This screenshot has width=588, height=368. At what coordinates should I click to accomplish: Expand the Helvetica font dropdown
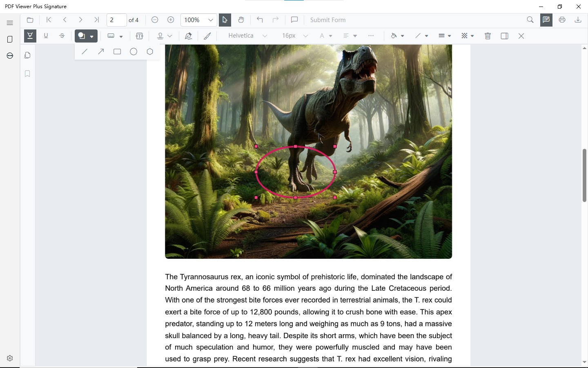[x=247, y=36]
